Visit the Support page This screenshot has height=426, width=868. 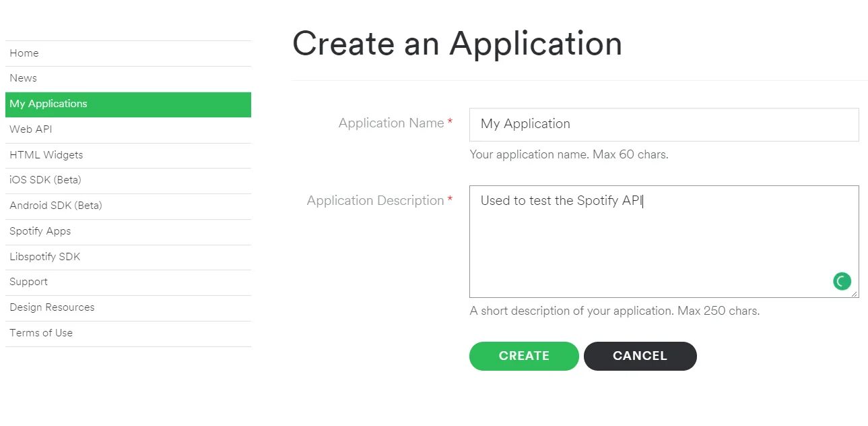pyautogui.click(x=128, y=282)
